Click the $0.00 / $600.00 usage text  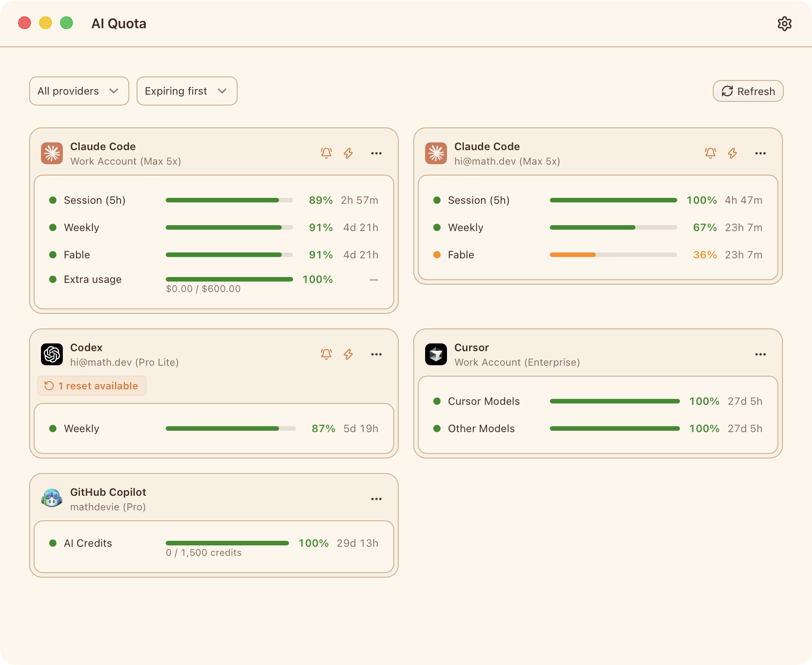tap(203, 289)
